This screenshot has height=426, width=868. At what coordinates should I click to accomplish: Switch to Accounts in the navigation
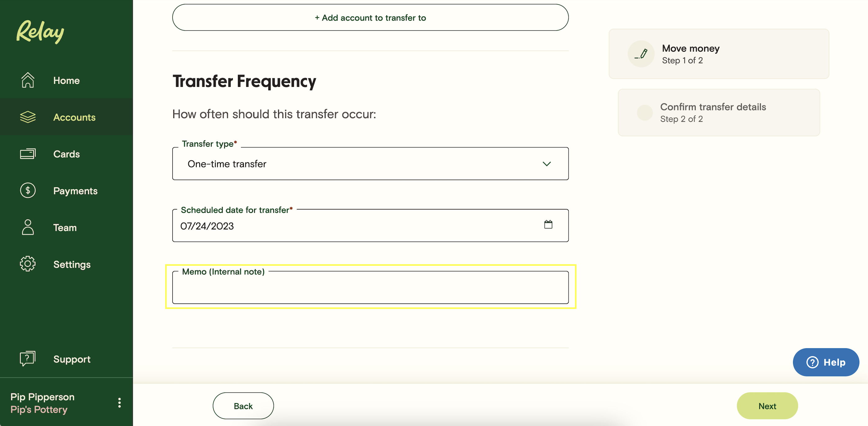tap(74, 117)
